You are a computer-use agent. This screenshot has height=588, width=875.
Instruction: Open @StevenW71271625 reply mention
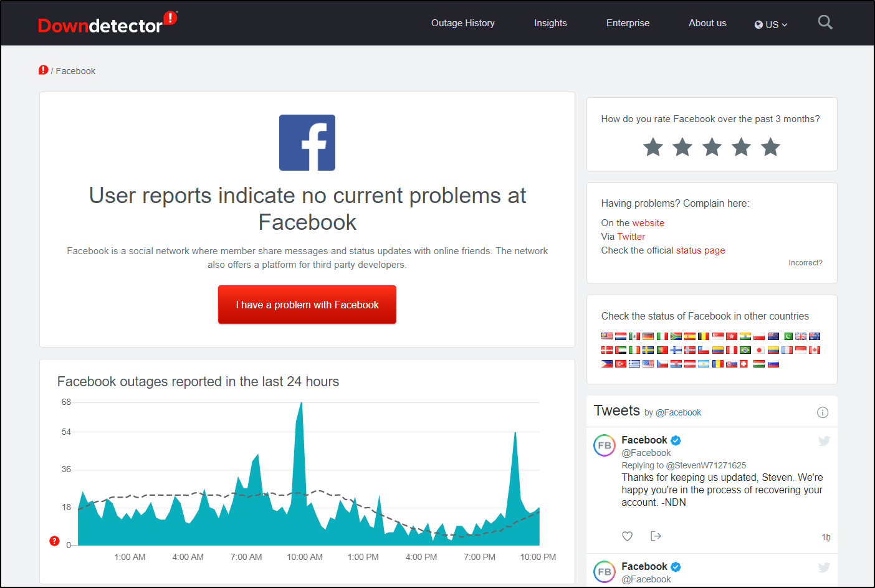[x=706, y=465]
